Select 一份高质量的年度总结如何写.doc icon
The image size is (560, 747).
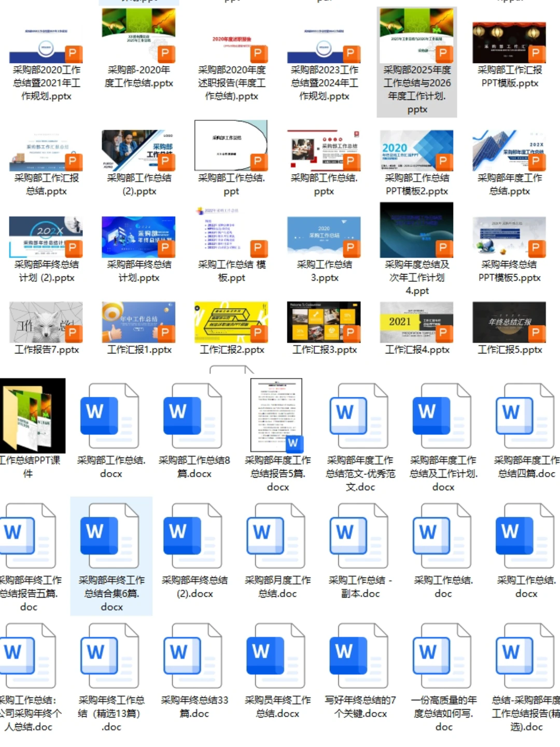tap(442, 656)
